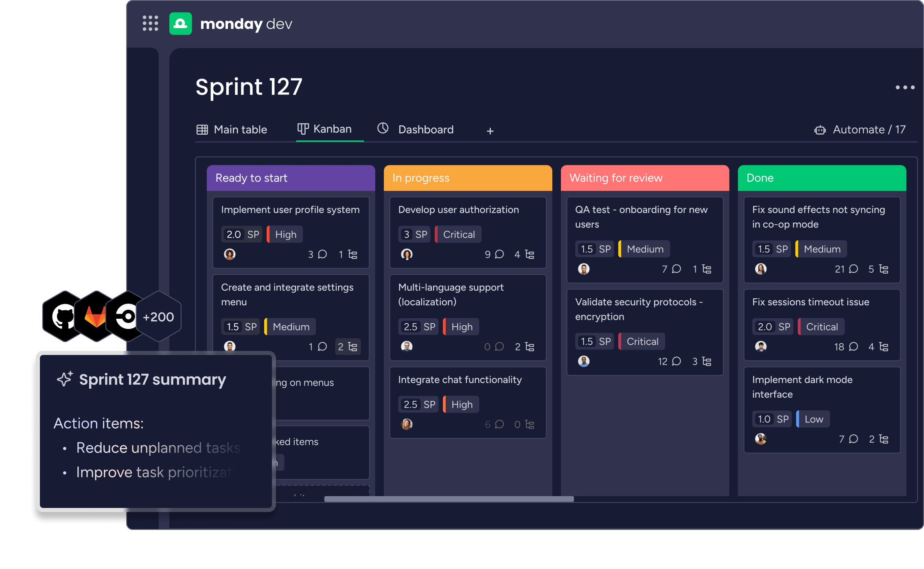Click the Automate robot icon

820,130
